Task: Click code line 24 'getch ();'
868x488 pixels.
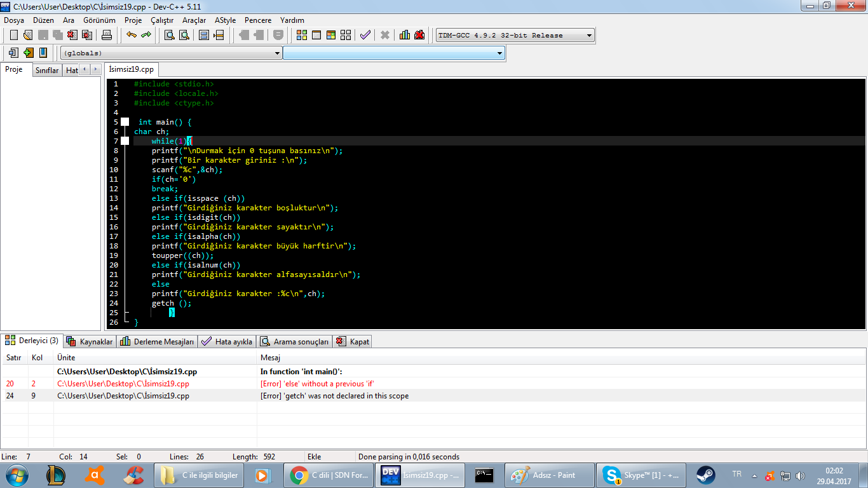Action: pyautogui.click(x=172, y=303)
